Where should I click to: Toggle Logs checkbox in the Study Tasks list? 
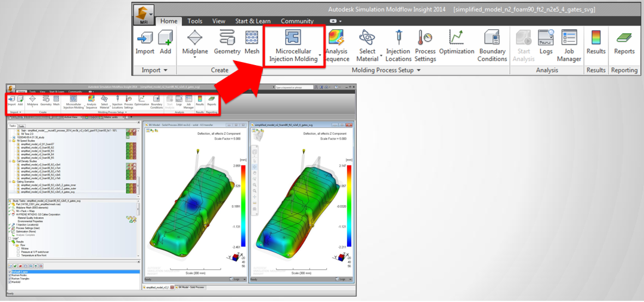[x=10, y=238]
